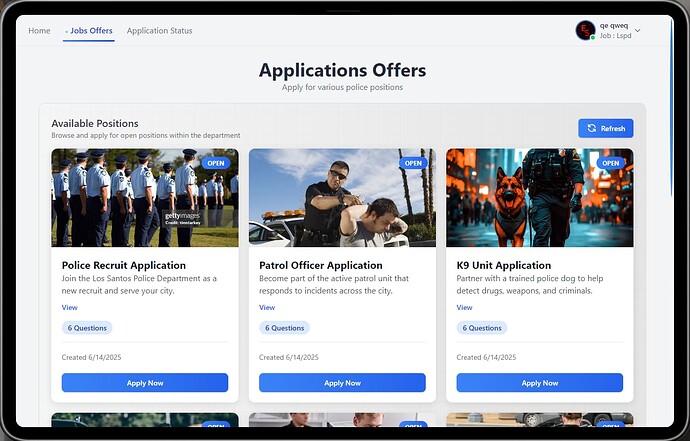Screen dimensions: 690x441
Task: Apply Now for Patrol Officer Application
Action: pos(342,383)
